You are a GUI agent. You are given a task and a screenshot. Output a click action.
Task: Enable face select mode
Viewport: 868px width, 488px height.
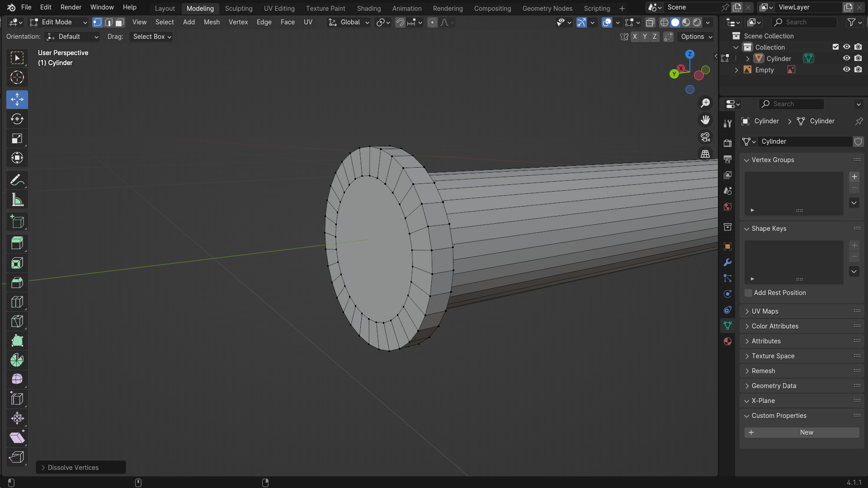coord(120,22)
